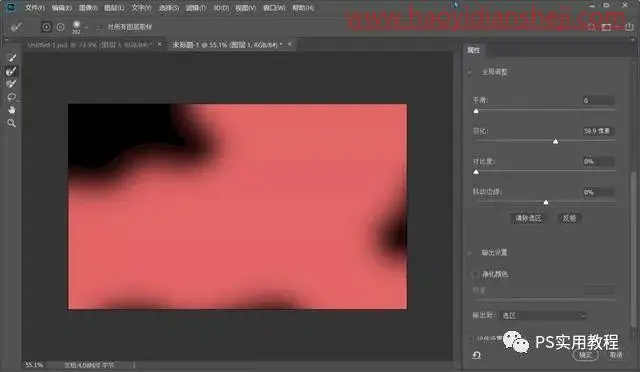Click the reset workspace arrow icon at panel bottom
The width and height of the screenshot is (640, 372).
coord(476,355)
